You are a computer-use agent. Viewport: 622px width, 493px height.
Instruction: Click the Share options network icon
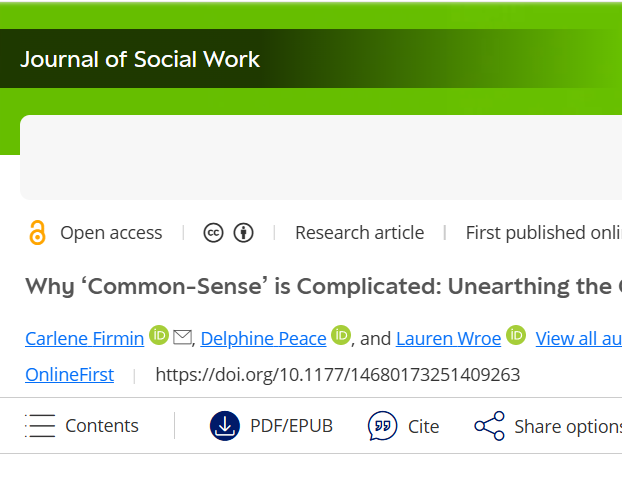click(x=489, y=426)
